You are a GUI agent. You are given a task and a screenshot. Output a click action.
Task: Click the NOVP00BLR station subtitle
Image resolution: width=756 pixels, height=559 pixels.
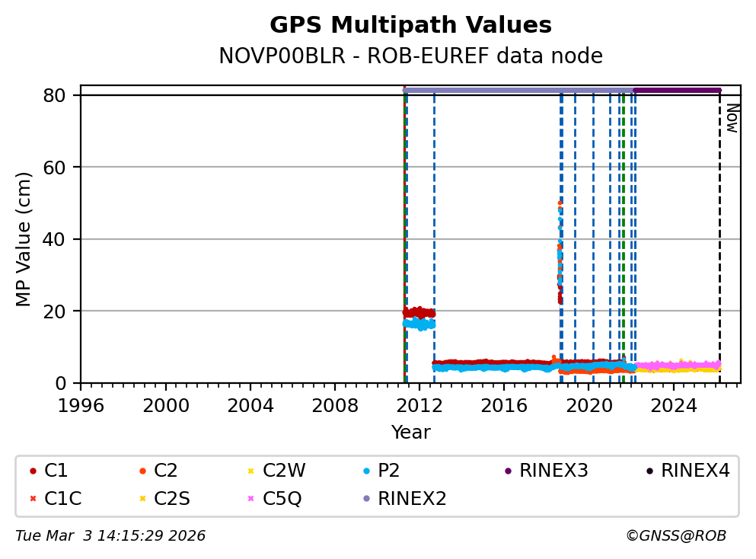tap(410, 56)
